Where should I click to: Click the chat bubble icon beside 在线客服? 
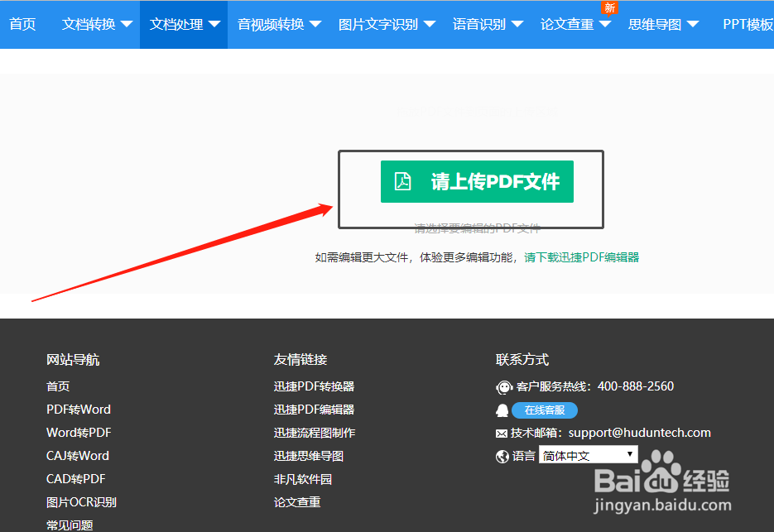coord(502,410)
